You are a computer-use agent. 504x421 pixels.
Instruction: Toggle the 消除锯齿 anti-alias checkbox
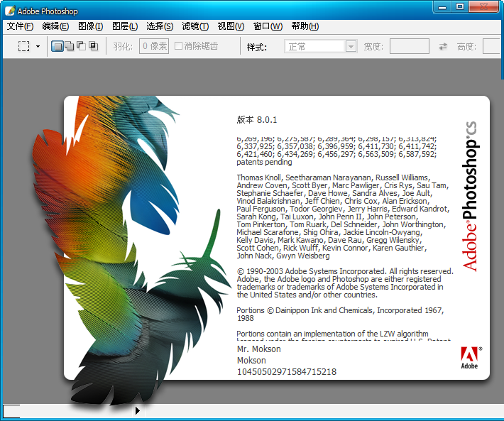coord(179,47)
